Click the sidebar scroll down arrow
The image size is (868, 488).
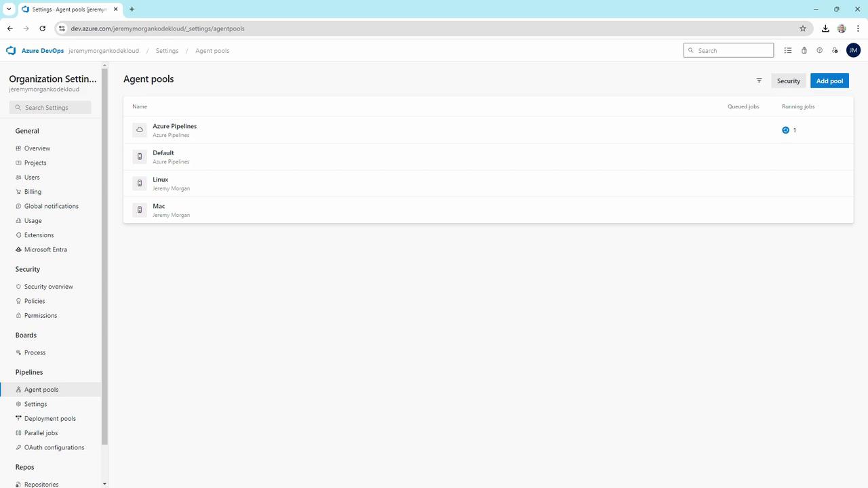tap(104, 484)
